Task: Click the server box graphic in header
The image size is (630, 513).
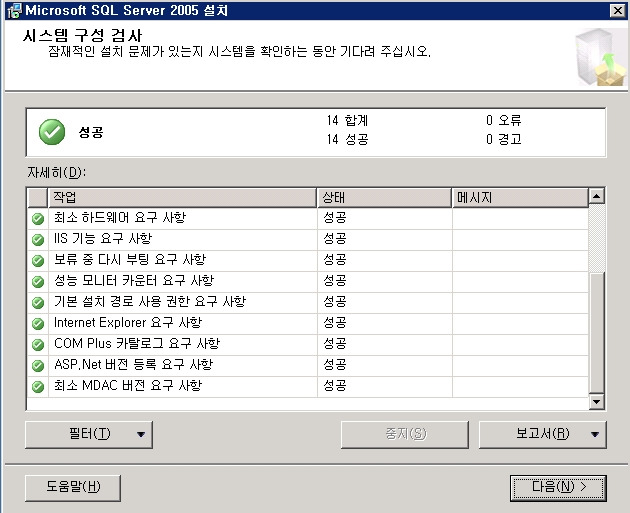Action: pyautogui.click(x=601, y=57)
